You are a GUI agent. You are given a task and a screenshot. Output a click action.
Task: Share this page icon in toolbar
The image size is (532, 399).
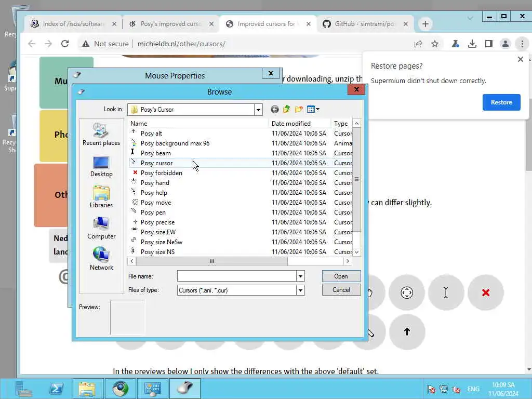(x=418, y=44)
